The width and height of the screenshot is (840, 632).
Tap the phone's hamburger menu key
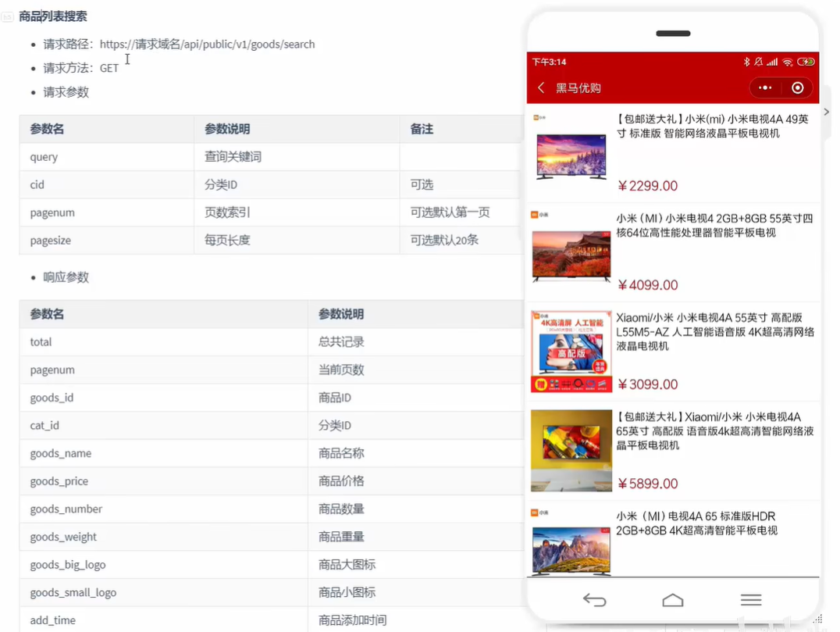click(x=751, y=600)
